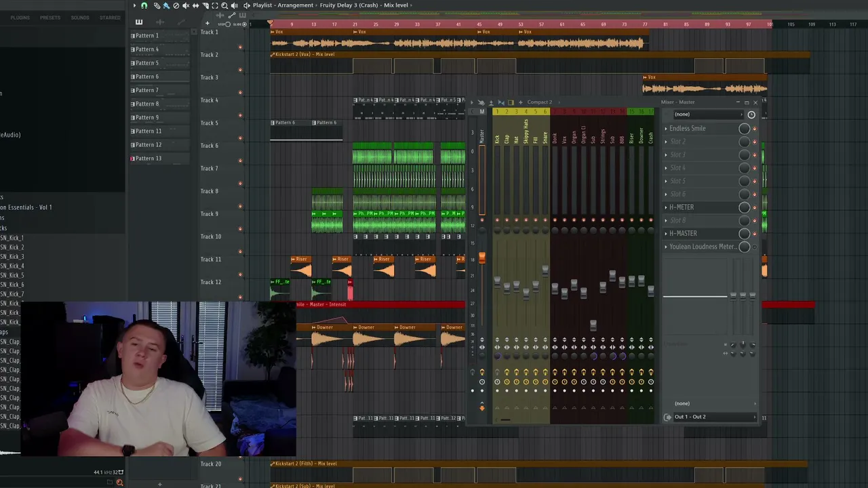
Task: Expand the H-MASTER slot menu arrow
Action: point(666,234)
